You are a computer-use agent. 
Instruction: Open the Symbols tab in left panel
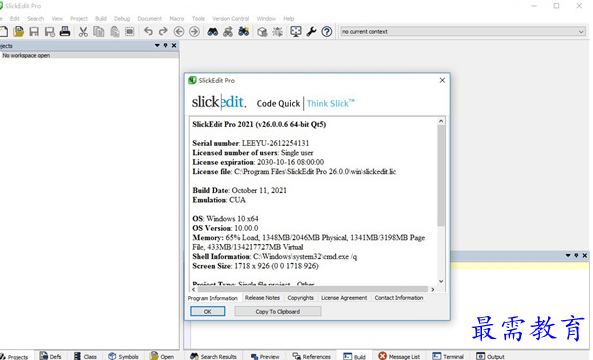tap(123, 356)
